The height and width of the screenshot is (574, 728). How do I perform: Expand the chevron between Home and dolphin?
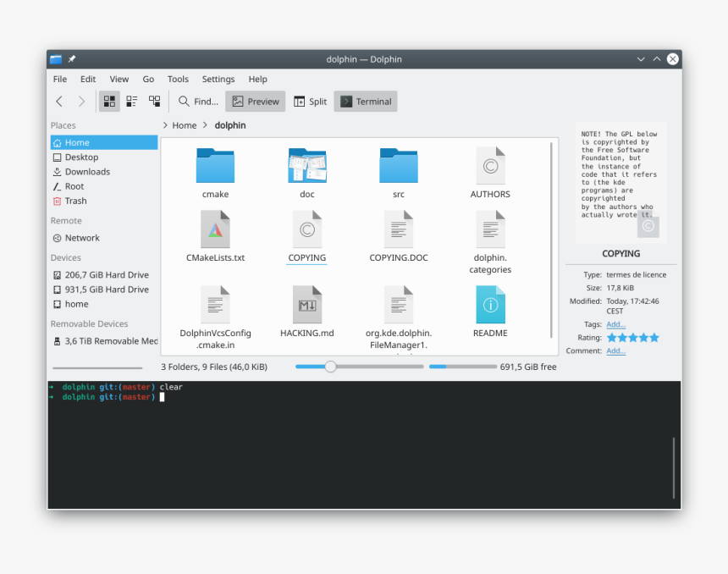point(205,125)
